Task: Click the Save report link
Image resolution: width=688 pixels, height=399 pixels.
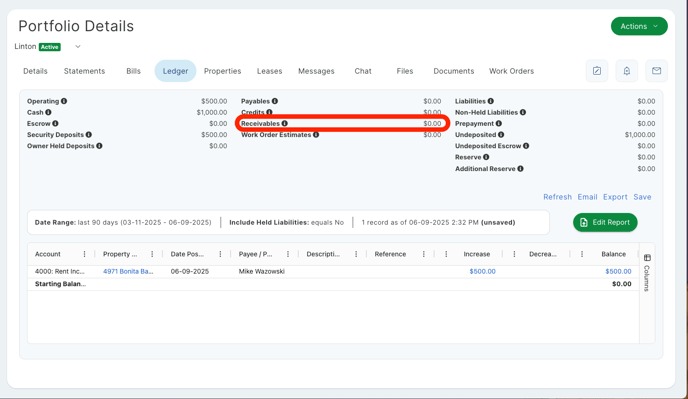Action: [x=642, y=197]
